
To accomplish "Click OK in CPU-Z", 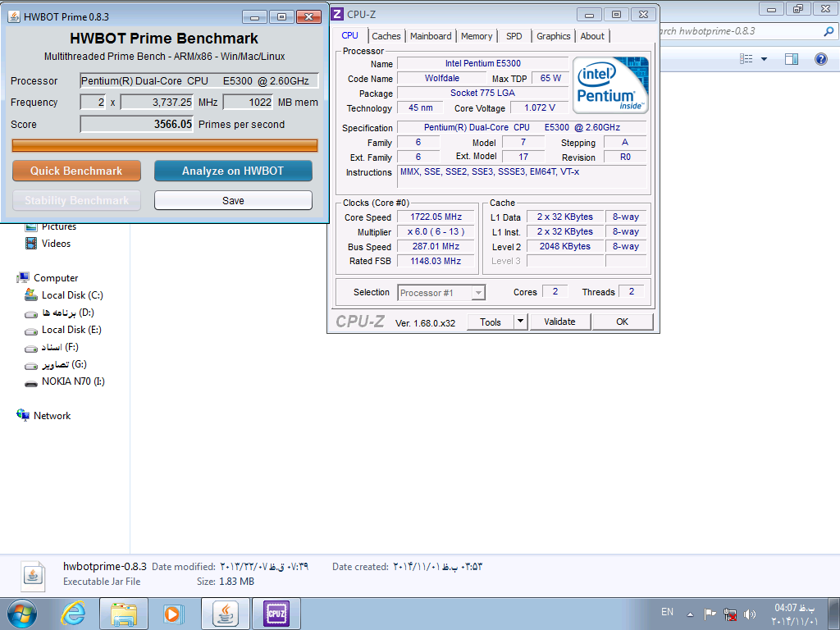I will (623, 322).
